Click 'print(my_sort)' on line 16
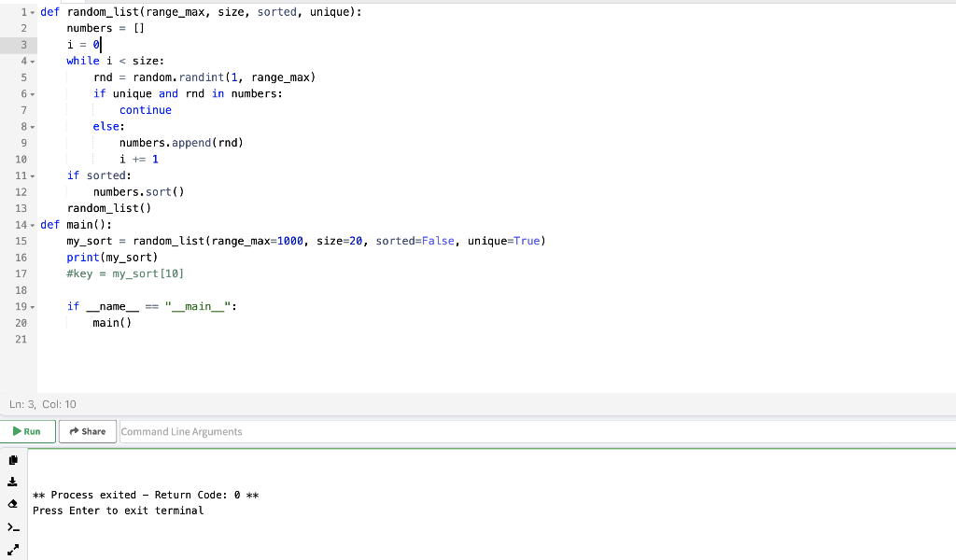Screen dimensions: 956x560 click(112, 258)
